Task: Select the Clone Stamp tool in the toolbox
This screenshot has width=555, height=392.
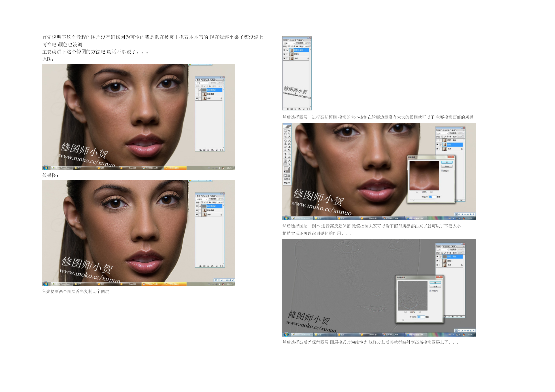Action: click(x=285, y=144)
